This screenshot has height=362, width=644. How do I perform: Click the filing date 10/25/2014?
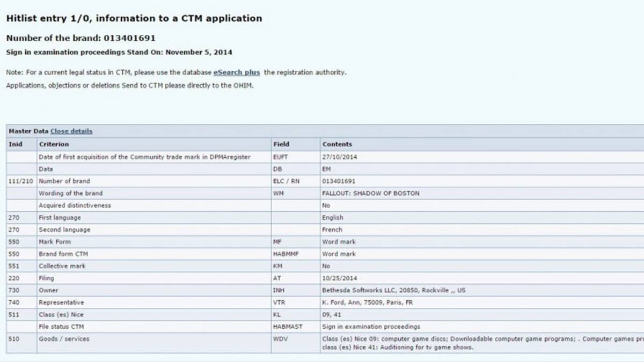(x=340, y=278)
